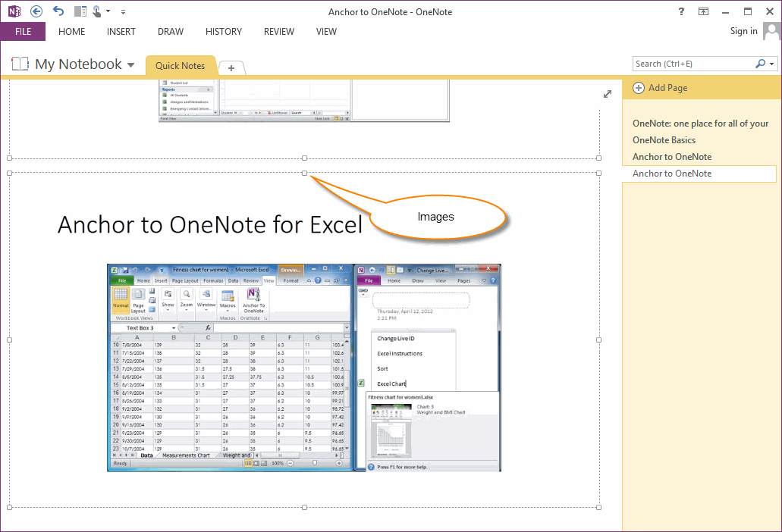The image size is (782, 532).
Task: Click the account profile picture
Action: pos(771,31)
